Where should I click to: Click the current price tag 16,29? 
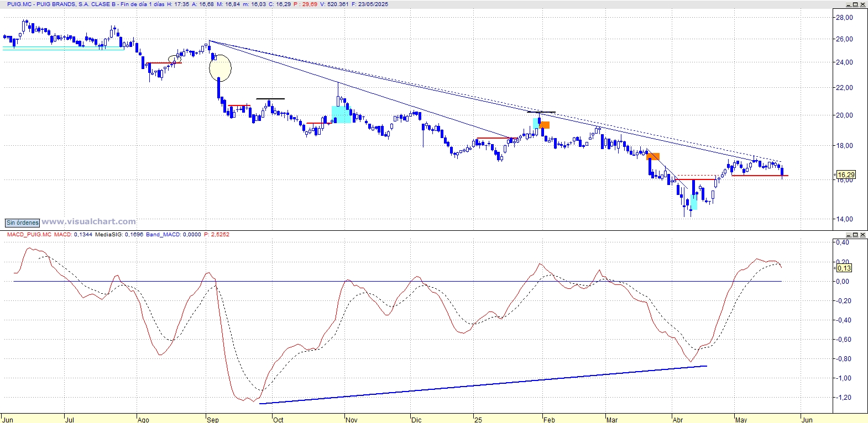coord(846,175)
